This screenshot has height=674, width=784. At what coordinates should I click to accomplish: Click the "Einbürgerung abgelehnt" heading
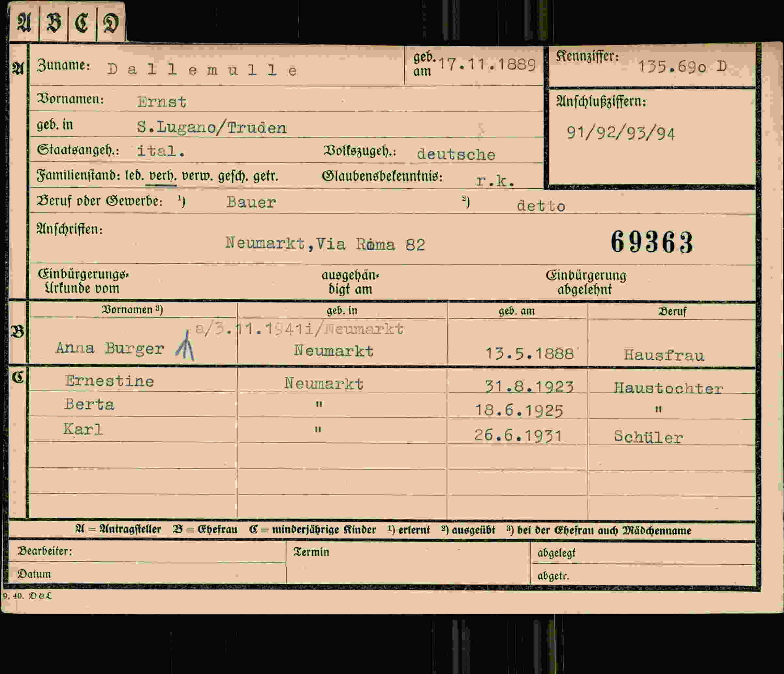coord(586,282)
